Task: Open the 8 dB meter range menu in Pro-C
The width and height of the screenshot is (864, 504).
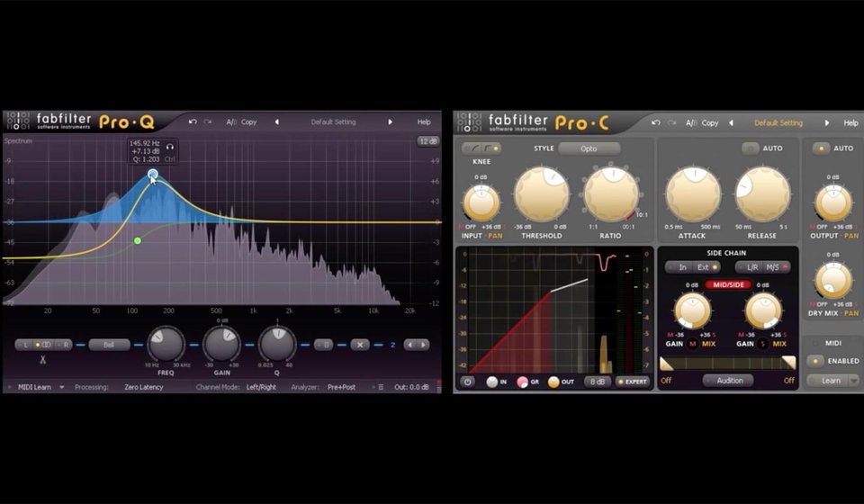Action: [x=598, y=382]
